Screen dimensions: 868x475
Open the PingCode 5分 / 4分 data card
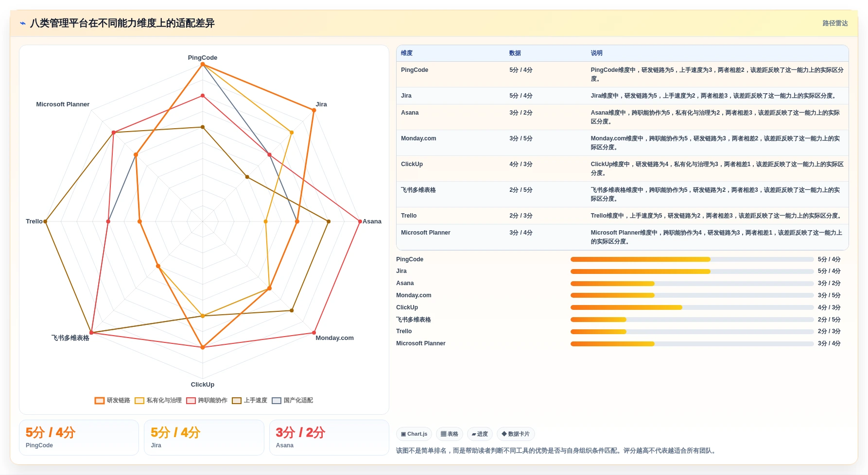(79, 438)
